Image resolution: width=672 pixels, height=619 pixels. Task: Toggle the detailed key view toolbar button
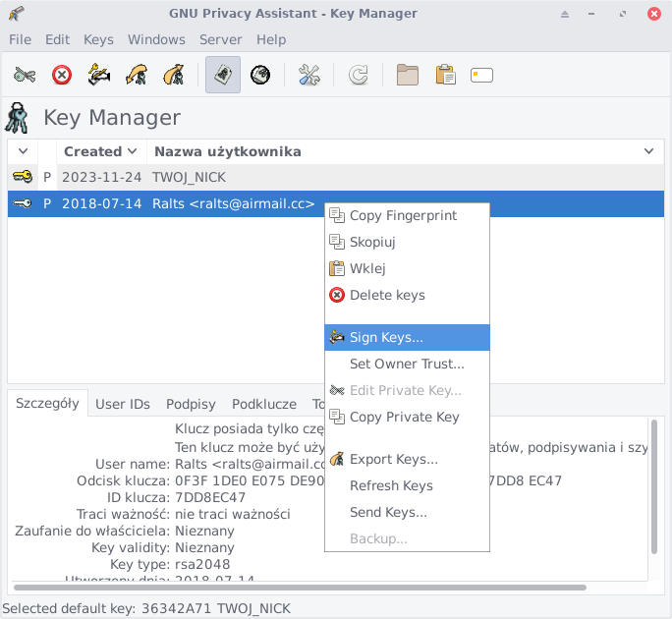(x=223, y=75)
